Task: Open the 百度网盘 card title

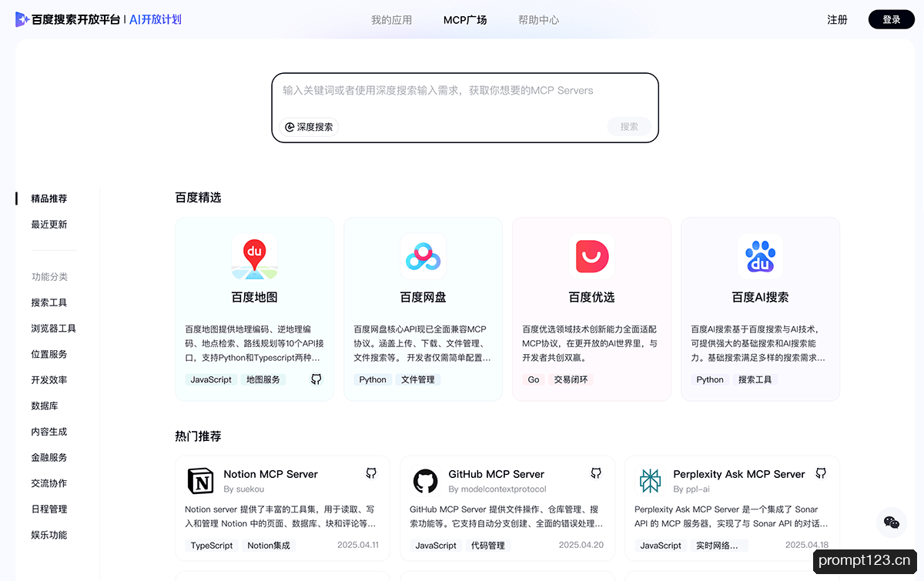Action: (423, 297)
